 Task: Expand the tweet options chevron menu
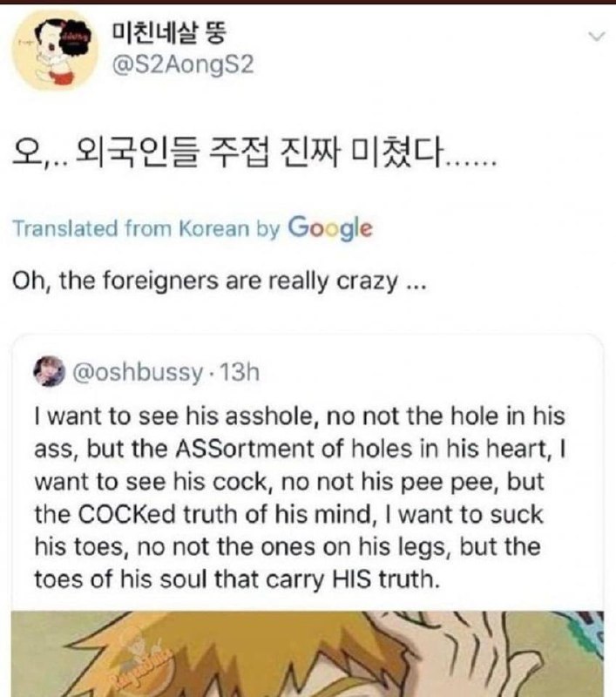coord(597,36)
